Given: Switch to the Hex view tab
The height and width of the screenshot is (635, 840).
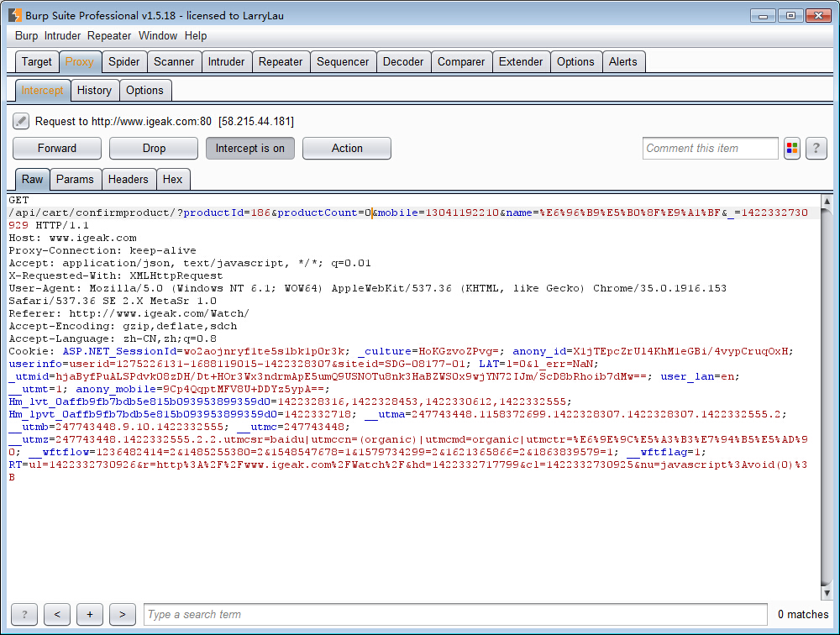Looking at the screenshot, I should pyautogui.click(x=172, y=179).
